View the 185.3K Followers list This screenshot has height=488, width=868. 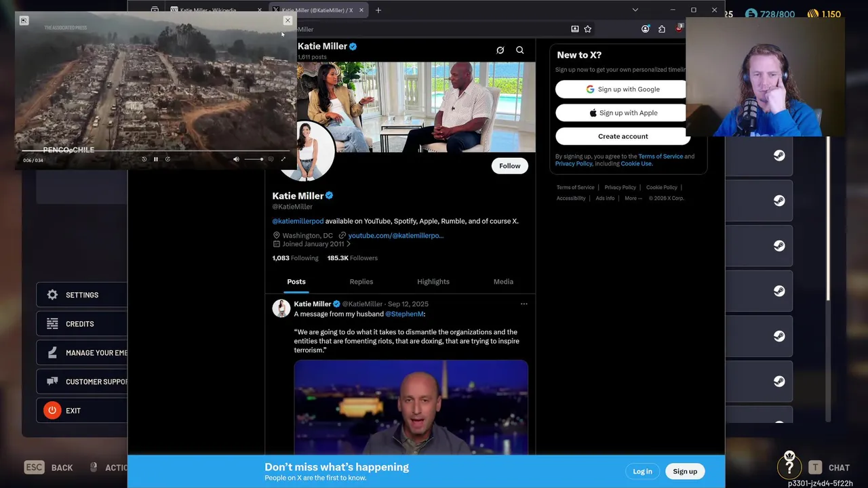pyautogui.click(x=353, y=258)
